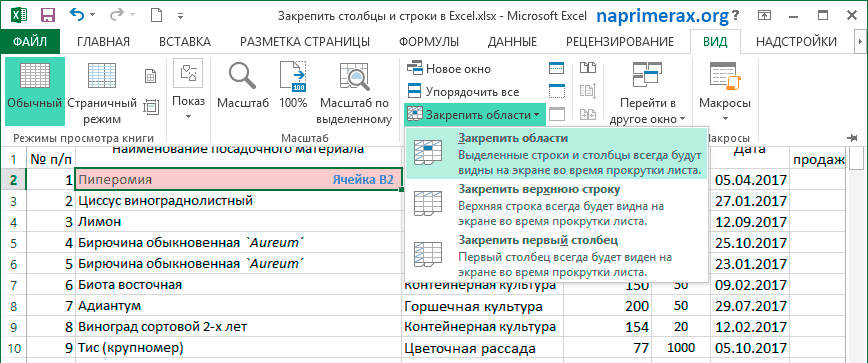
Task: Select the Адиантум cell
Action: point(239,306)
